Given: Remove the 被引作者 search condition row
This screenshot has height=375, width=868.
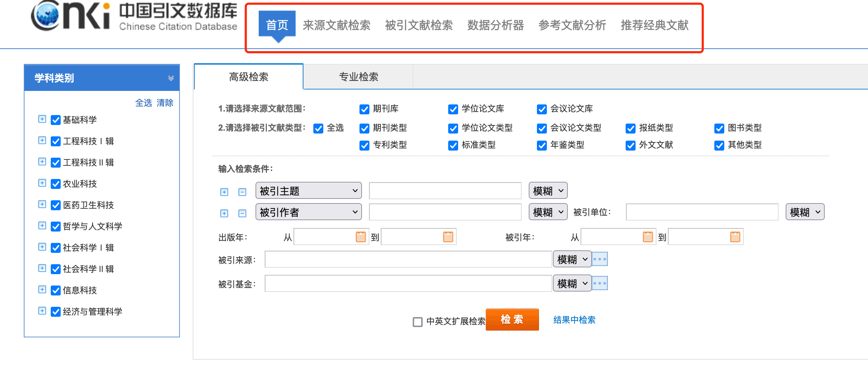Looking at the screenshot, I should 242,213.
